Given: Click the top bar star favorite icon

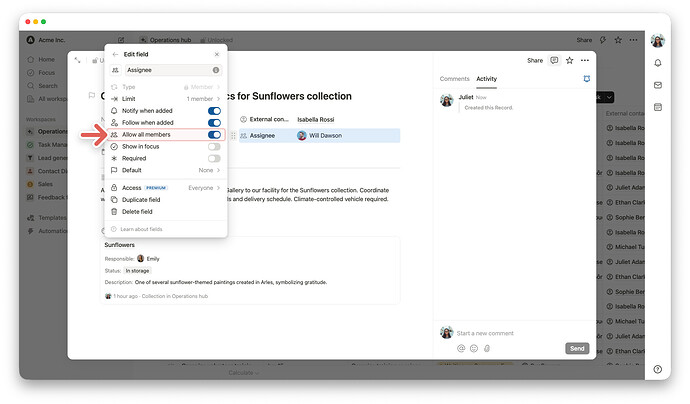Looking at the screenshot, I should click(x=618, y=40).
